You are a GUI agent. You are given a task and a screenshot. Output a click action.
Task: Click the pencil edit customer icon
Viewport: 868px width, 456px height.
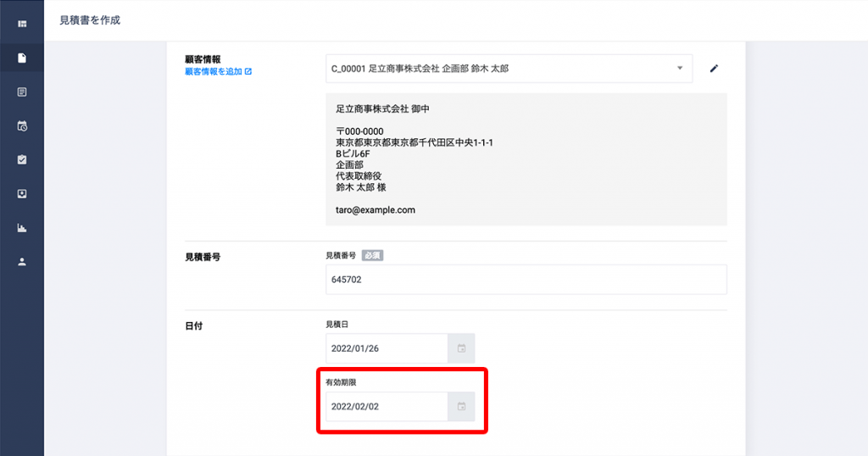click(x=714, y=69)
